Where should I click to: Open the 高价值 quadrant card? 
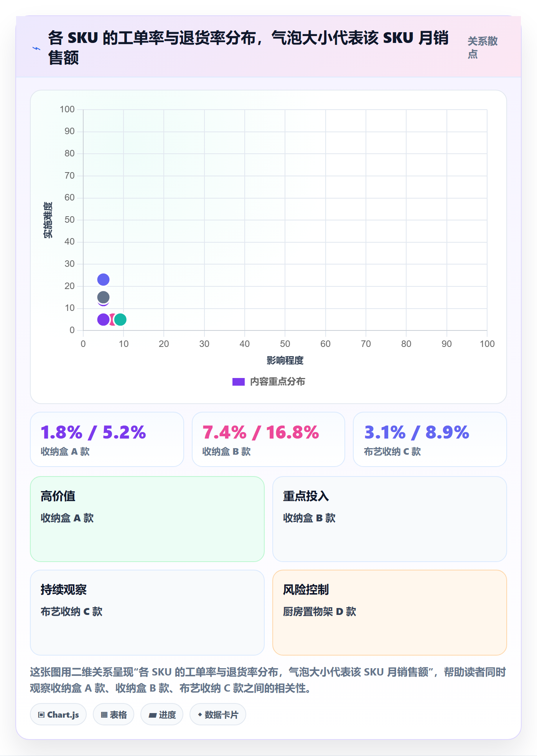(x=147, y=519)
